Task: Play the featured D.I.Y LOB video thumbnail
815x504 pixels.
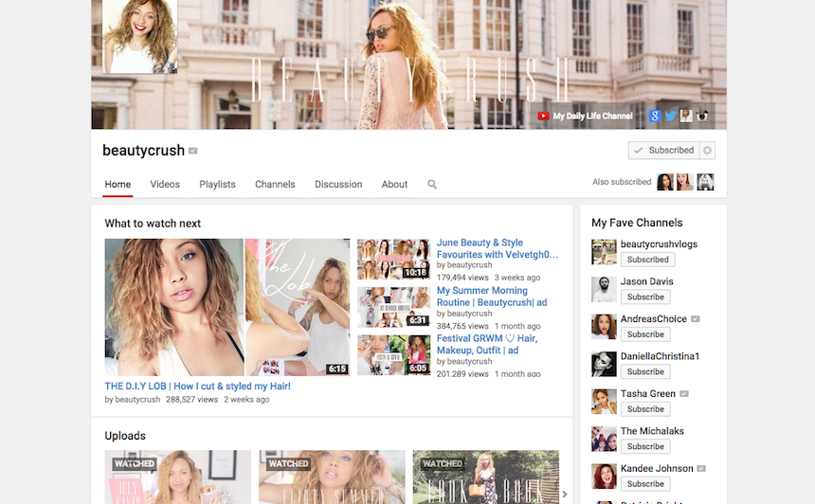Action: (227, 307)
